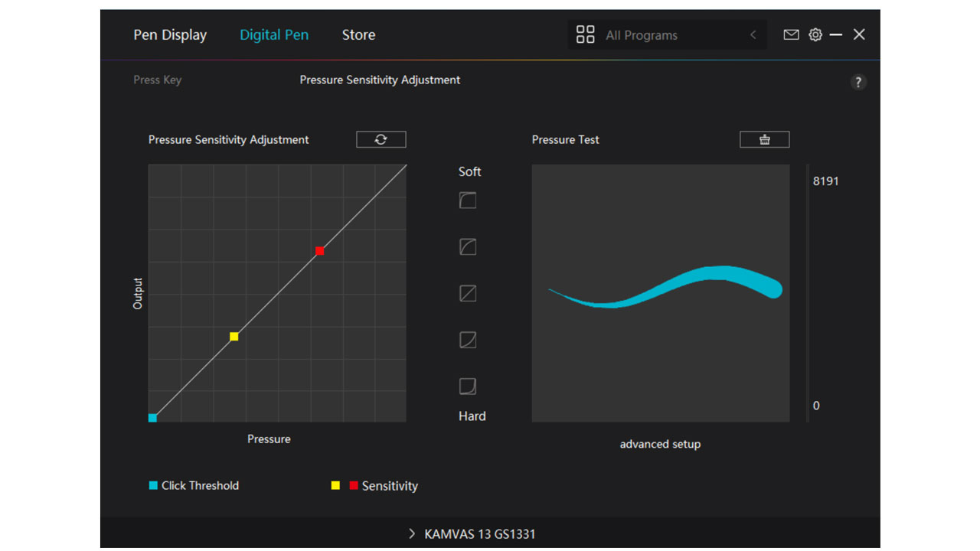
Task: Open the advanced setup link
Action: click(660, 444)
